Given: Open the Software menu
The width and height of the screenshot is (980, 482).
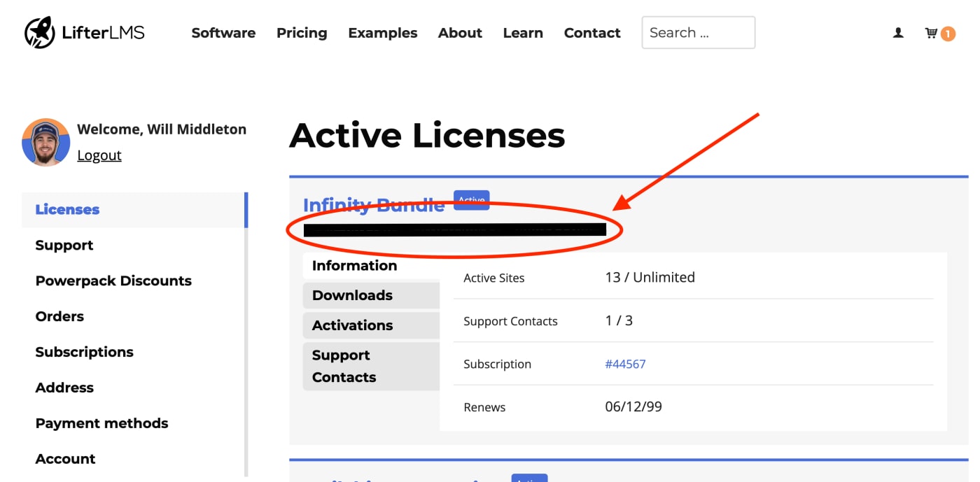Looking at the screenshot, I should click(223, 33).
